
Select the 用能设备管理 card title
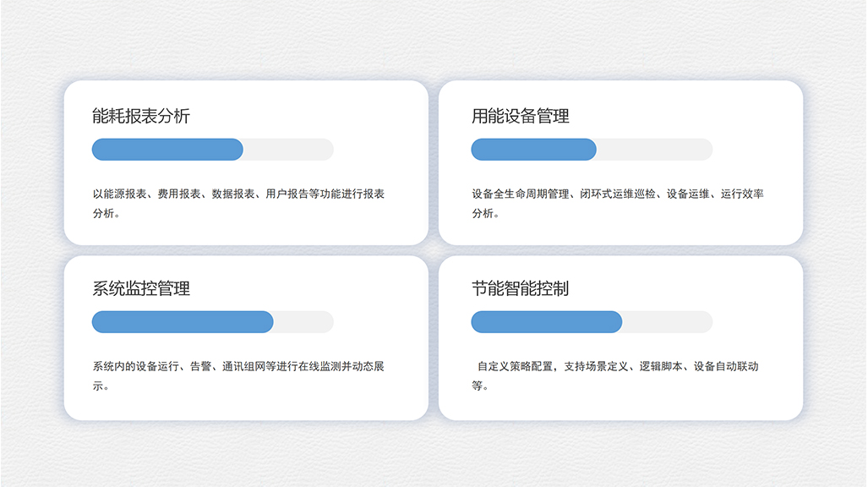coord(521,116)
